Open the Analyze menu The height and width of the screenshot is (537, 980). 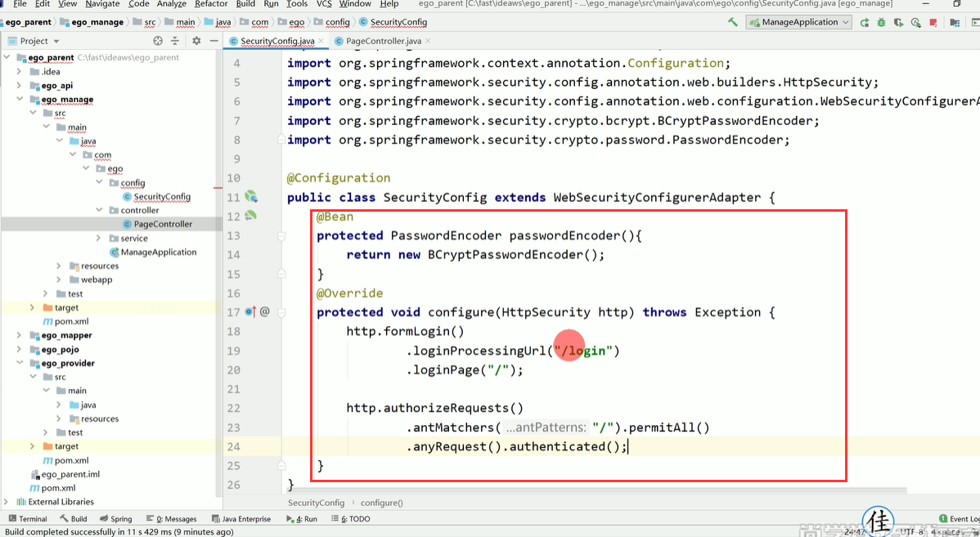click(x=171, y=4)
